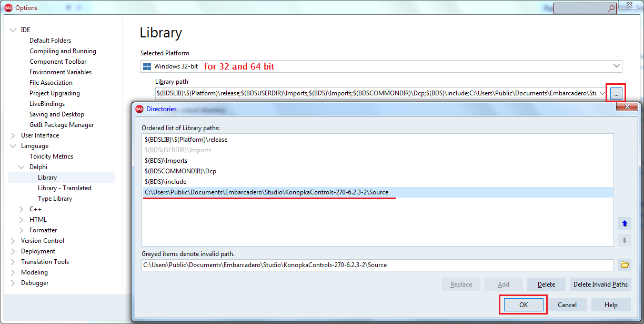644x324 pixels.
Task: Expand the HTML tree node
Action: (22, 220)
